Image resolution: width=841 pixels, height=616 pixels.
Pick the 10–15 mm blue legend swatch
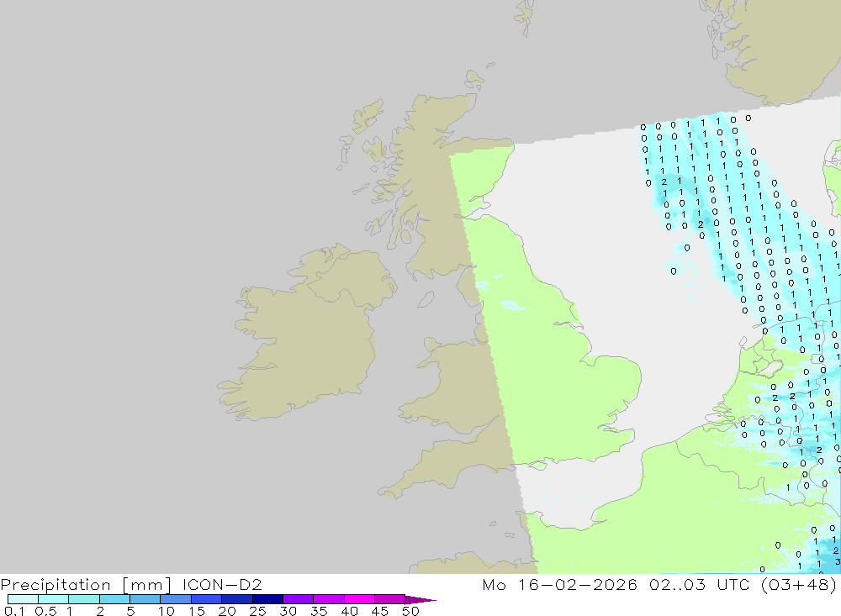[176, 599]
